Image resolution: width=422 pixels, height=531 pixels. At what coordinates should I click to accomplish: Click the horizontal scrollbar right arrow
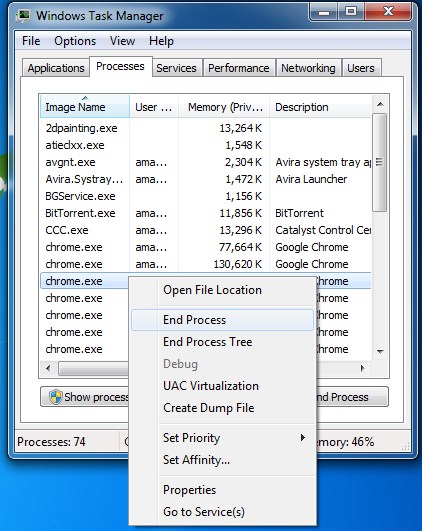tap(363, 368)
